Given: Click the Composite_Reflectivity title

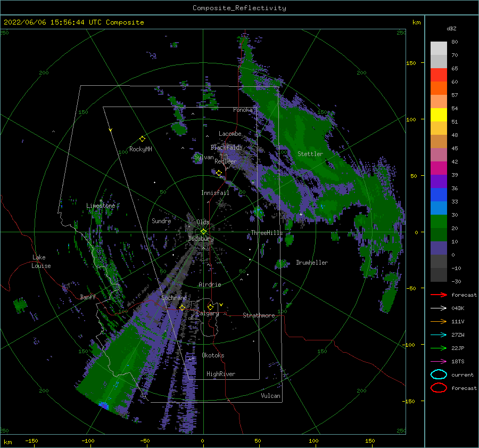Looking at the screenshot, I should [240, 8].
